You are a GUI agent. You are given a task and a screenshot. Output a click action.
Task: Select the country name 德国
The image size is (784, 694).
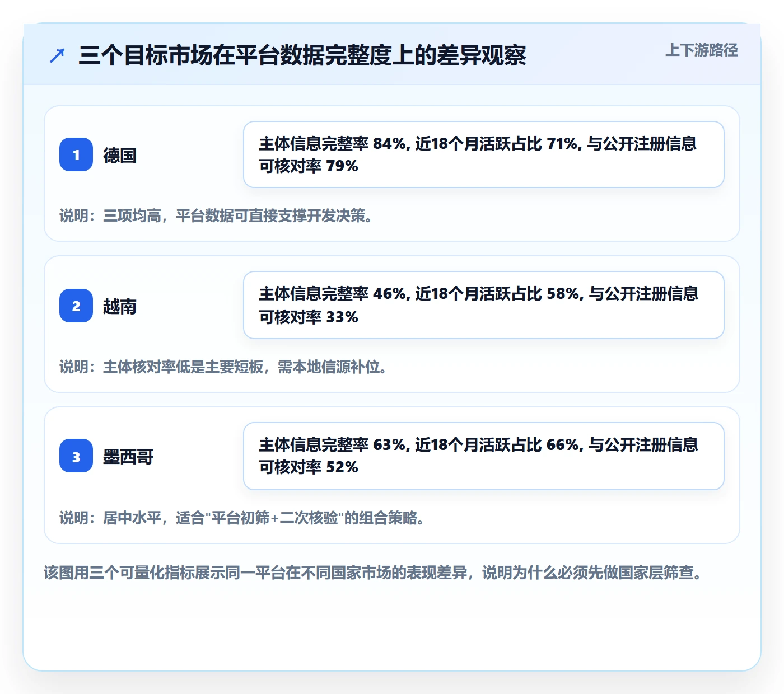click(x=120, y=155)
